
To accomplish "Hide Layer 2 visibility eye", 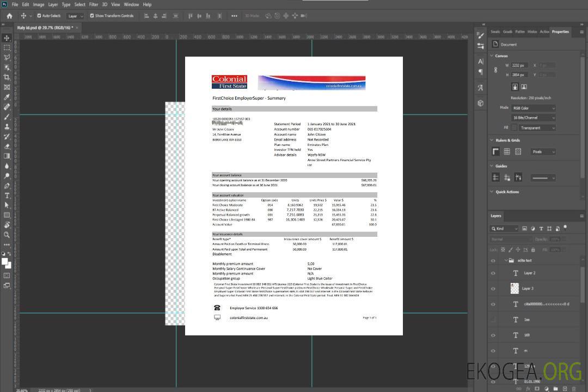I will coord(493,273).
